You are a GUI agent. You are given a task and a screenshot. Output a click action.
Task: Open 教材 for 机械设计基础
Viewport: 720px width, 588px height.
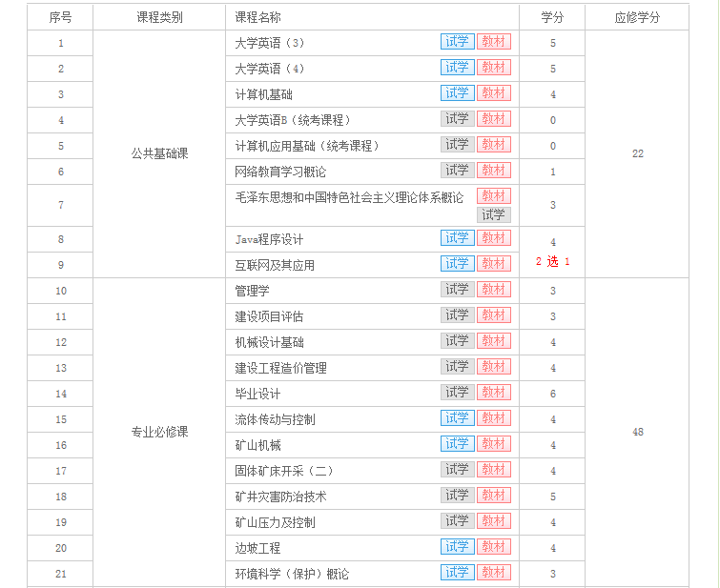(x=493, y=341)
